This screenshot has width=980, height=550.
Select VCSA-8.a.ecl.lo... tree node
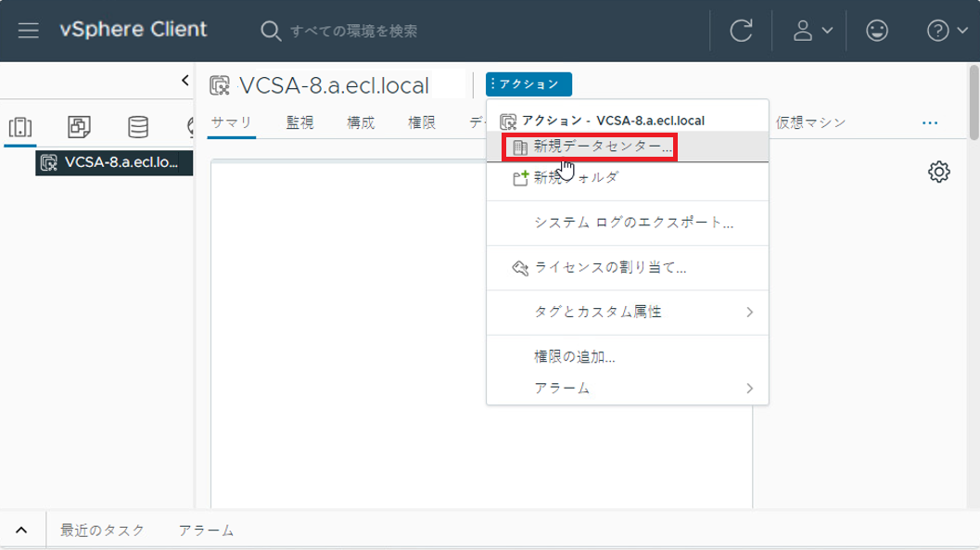click(x=114, y=162)
